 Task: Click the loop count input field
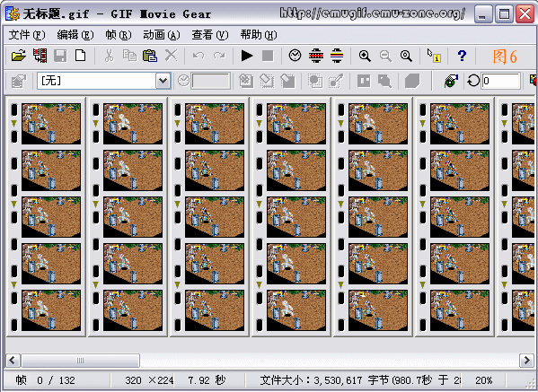coord(500,81)
